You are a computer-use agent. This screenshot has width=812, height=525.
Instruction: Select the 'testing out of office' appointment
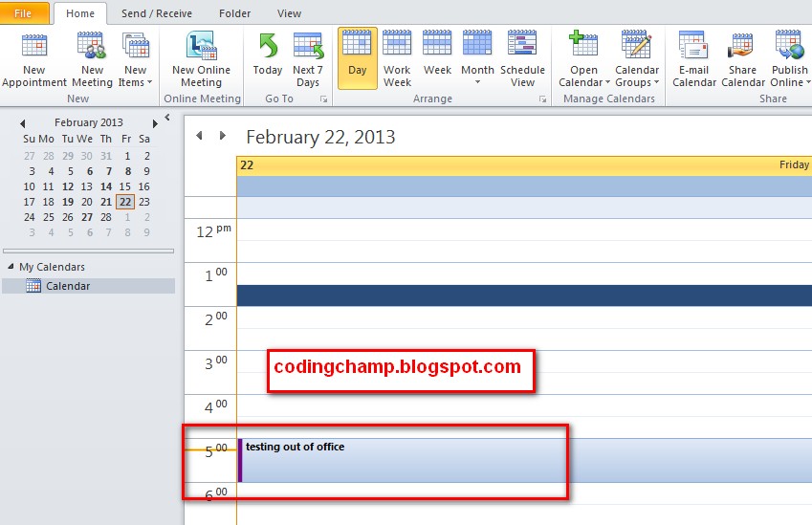pyautogui.click(x=524, y=460)
